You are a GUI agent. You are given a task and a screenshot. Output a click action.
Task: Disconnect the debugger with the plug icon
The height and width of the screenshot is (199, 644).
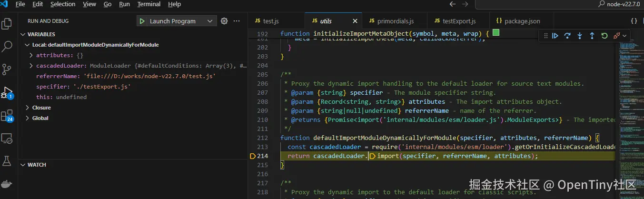(x=616, y=36)
